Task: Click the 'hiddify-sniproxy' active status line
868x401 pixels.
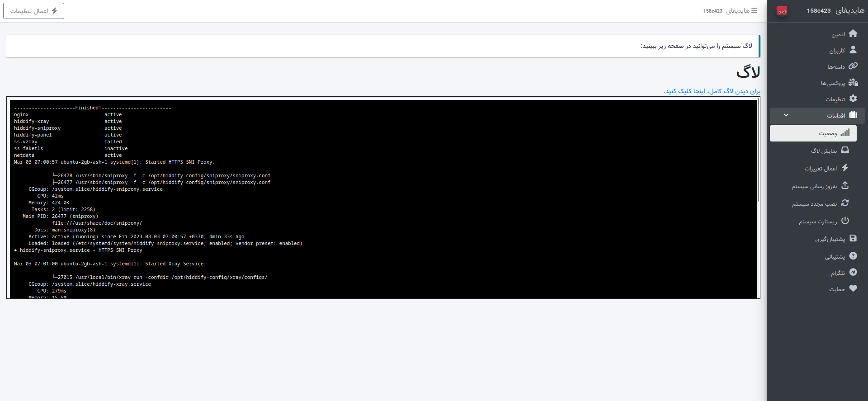Action: click(68, 128)
